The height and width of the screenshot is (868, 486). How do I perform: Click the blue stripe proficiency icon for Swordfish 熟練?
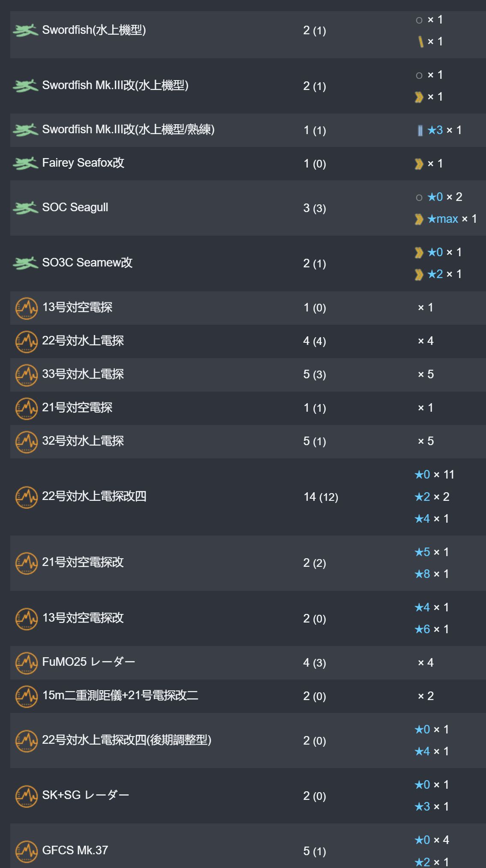[420, 130]
